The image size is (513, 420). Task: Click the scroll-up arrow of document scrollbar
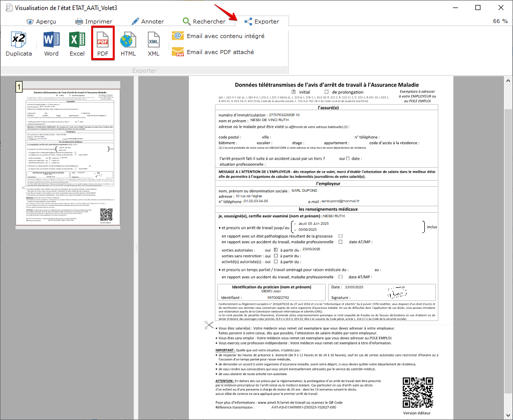[508, 80]
